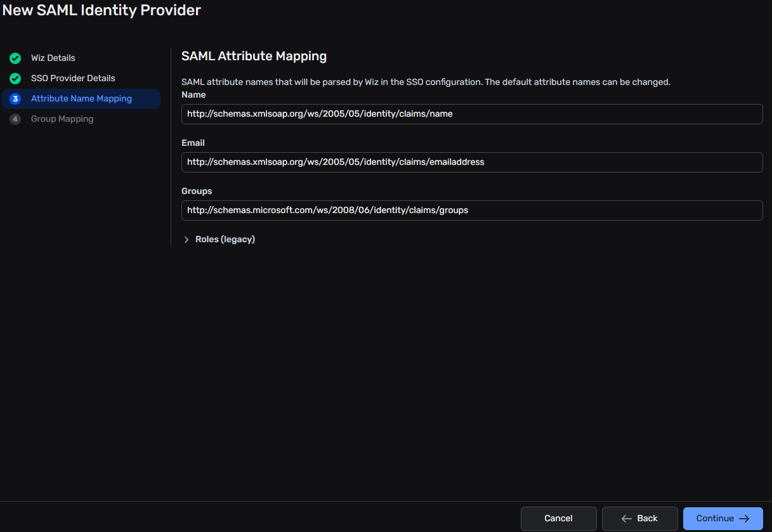
Task: Click the Continue button text
Action: click(x=715, y=519)
